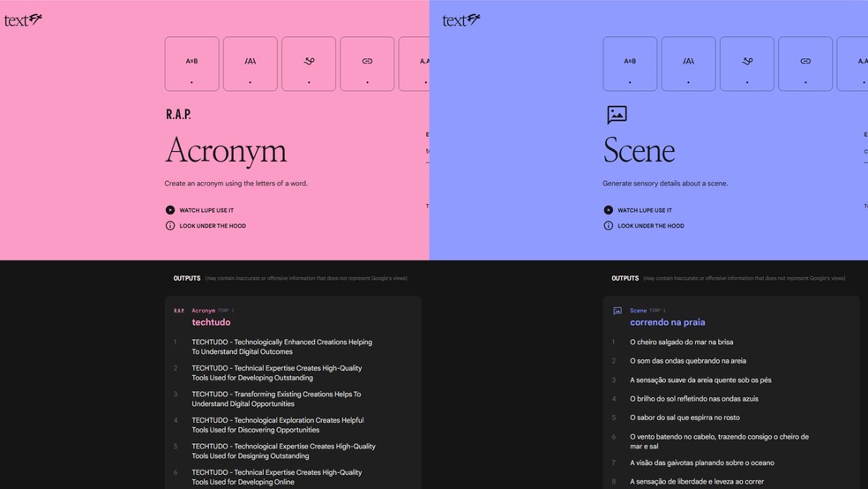Click the small R.A.P. icon in outputs card
The width and height of the screenshot is (868, 489).
(x=179, y=311)
